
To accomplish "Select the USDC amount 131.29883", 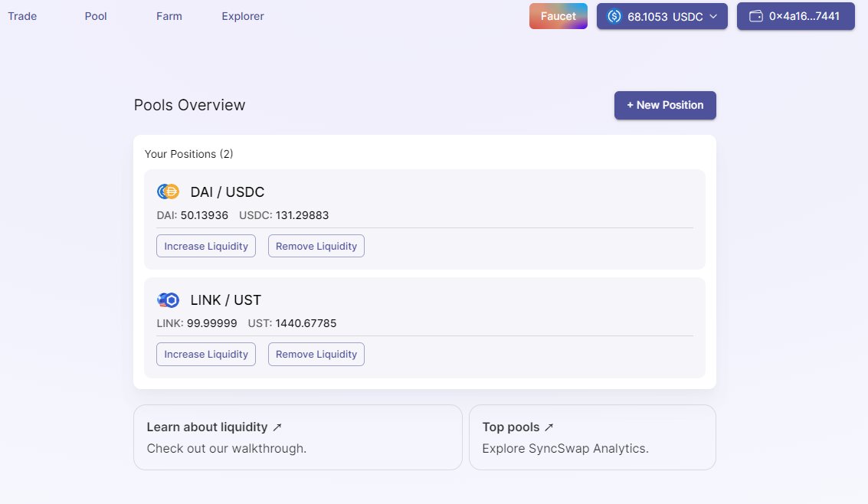I will [303, 215].
